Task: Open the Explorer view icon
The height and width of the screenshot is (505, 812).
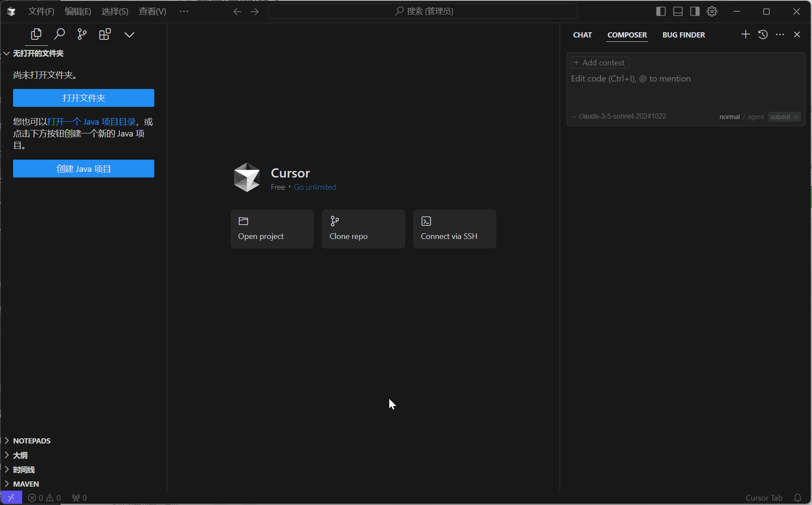Action: click(36, 34)
